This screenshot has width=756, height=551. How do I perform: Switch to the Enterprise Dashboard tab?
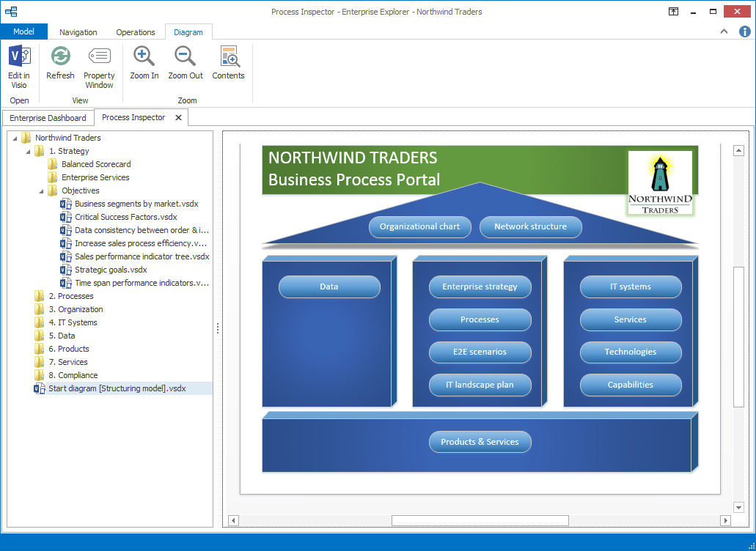tap(48, 117)
